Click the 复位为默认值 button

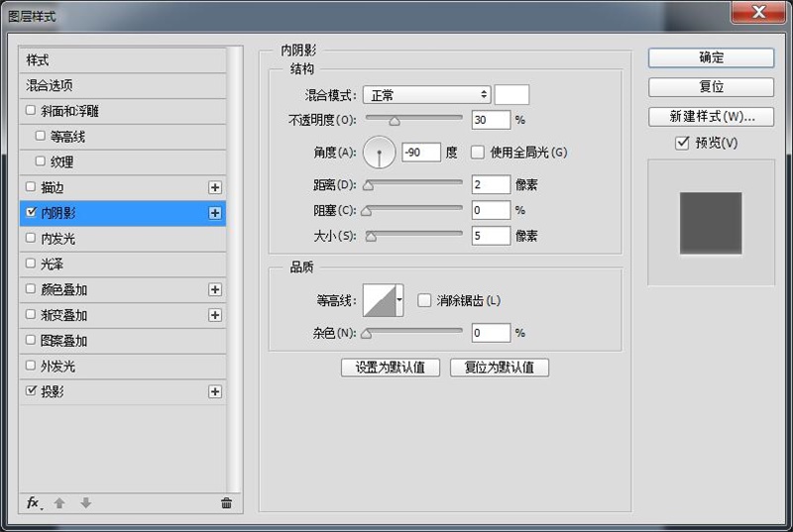[x=500, y=368]
